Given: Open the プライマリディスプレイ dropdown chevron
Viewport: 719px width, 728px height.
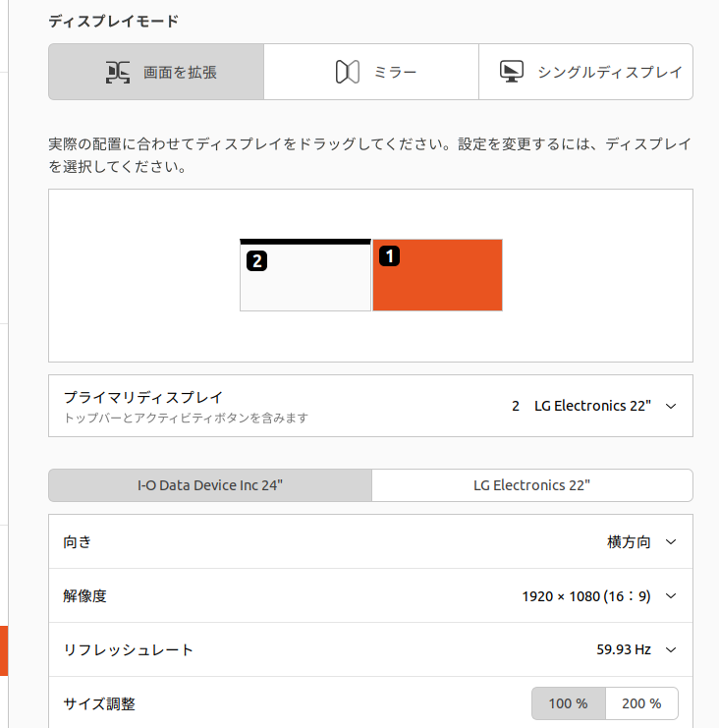Looking at the screenshot, I should point(671,407).
